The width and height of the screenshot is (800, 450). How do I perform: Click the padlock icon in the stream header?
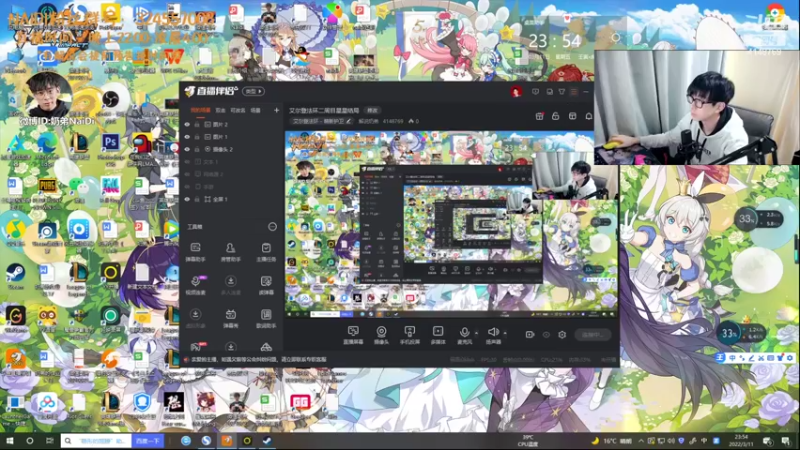[x=556, y=116]
